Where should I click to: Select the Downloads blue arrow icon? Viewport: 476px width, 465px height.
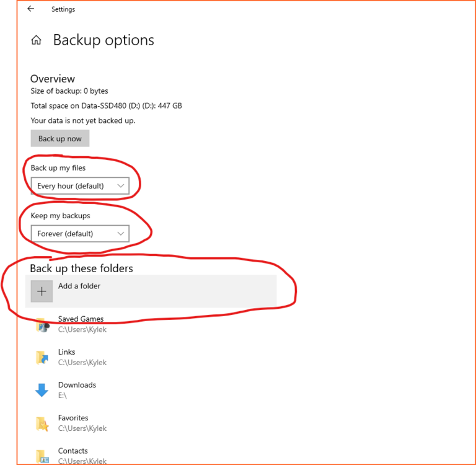42,390
